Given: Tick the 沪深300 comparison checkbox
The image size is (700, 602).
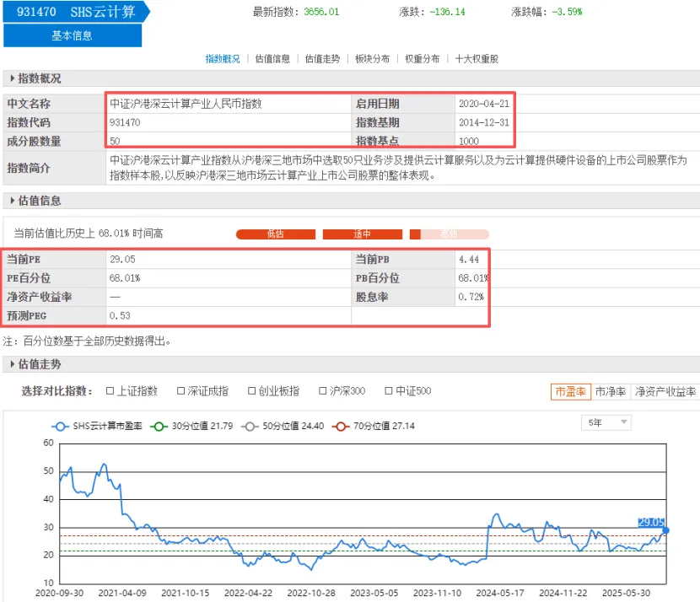Looking at the screenshot, I should point(322,391).
